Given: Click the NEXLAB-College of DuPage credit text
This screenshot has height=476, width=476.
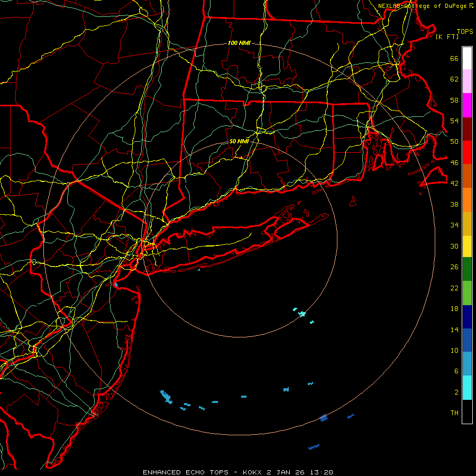Looking at the screenshot, I should tap(426, 6).
